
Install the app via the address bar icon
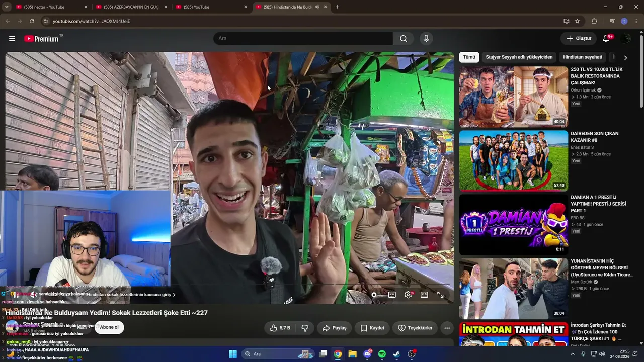567,21
